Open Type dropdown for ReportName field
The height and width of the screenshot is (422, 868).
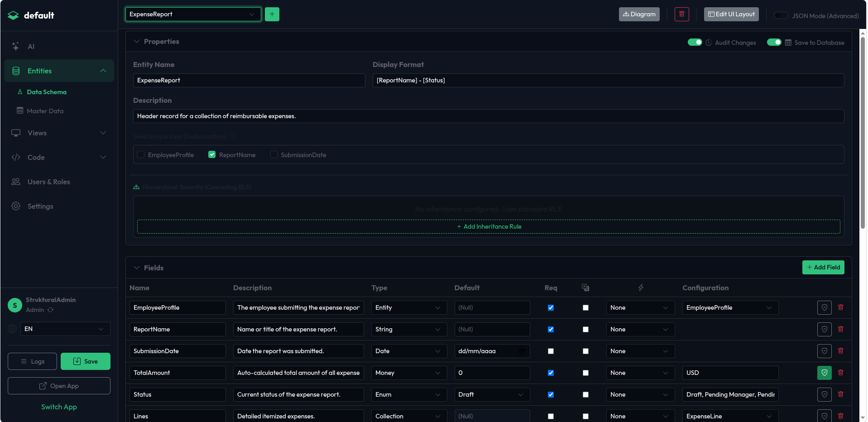(x=409, y=329)
